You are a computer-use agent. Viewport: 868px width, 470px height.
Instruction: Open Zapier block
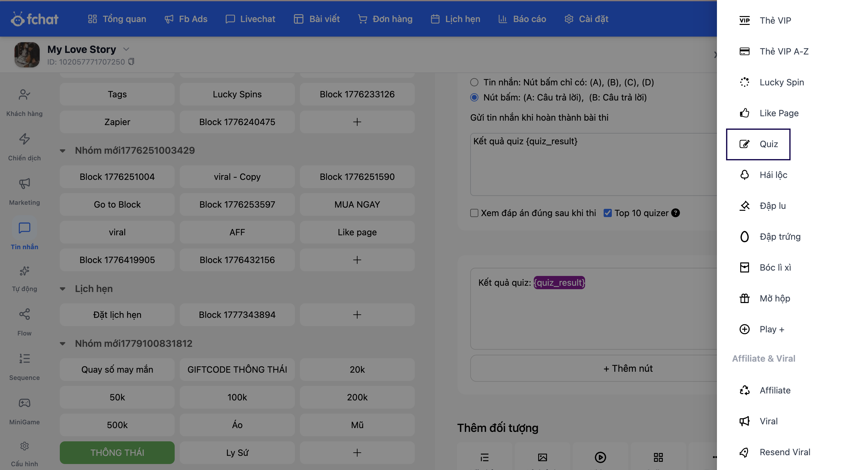coord(117,122)
